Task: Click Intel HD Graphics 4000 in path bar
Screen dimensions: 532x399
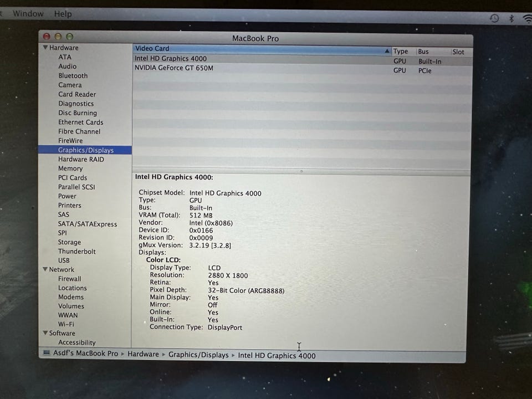Action: pyautogui.click(x=277, y=355)
